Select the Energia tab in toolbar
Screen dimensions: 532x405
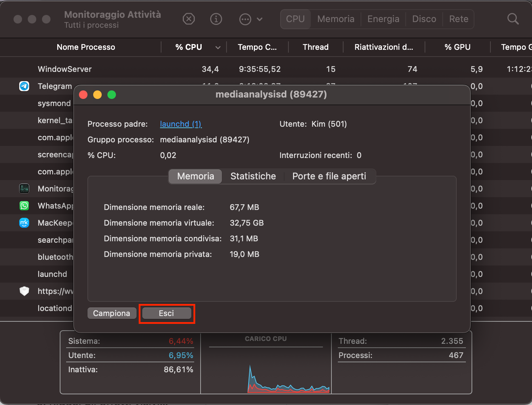click(x=383, y=19)
